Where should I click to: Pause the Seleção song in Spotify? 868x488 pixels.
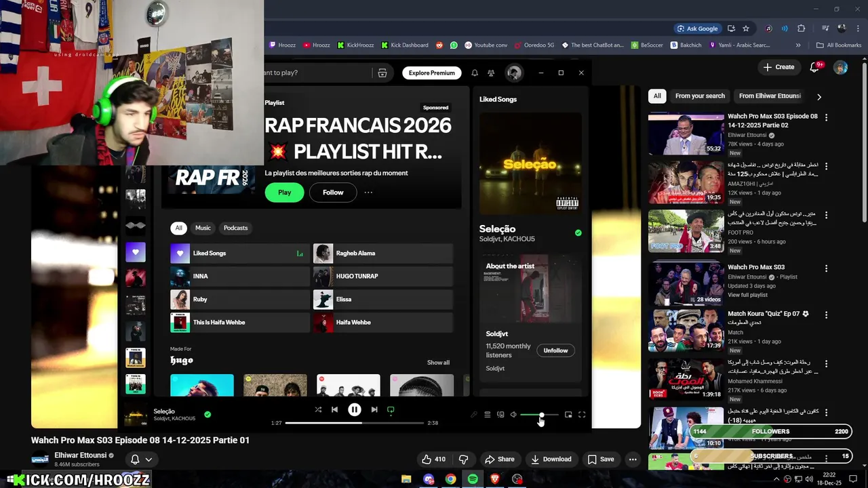point(354,409)
